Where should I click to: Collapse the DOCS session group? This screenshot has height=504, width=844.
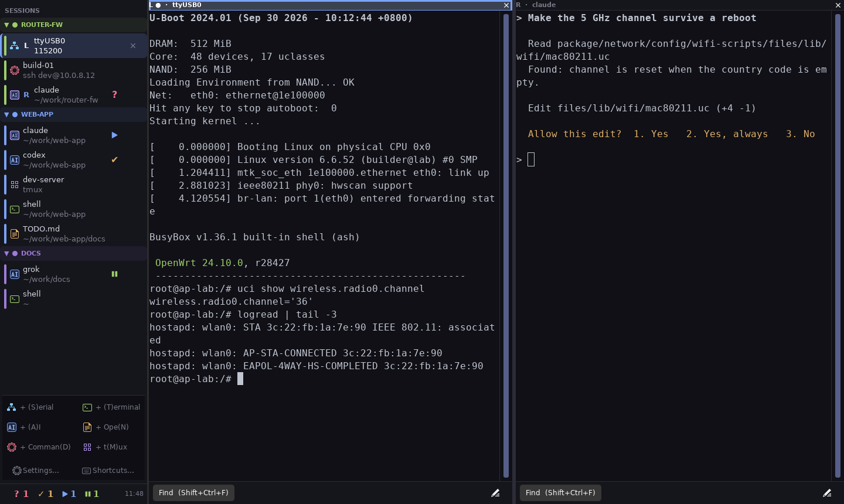coord(6,254)
